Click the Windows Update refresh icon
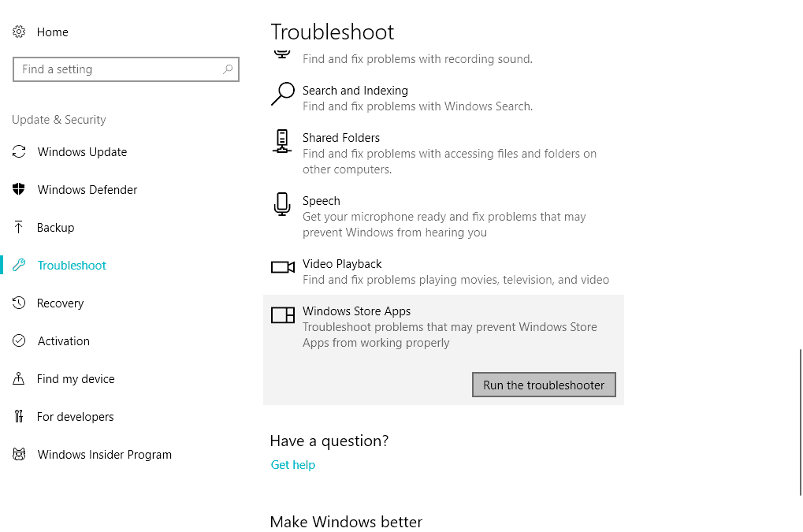 19,151
